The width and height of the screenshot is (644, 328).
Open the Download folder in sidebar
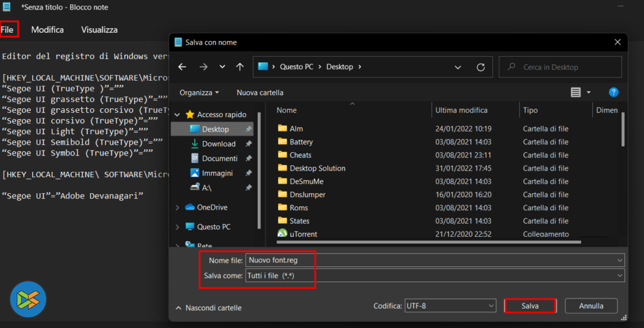[218, 144]
